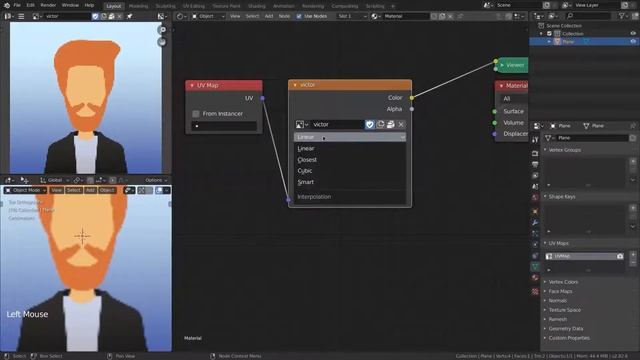
Task: Unlink image with X in victor node
Action: point(401,124)
